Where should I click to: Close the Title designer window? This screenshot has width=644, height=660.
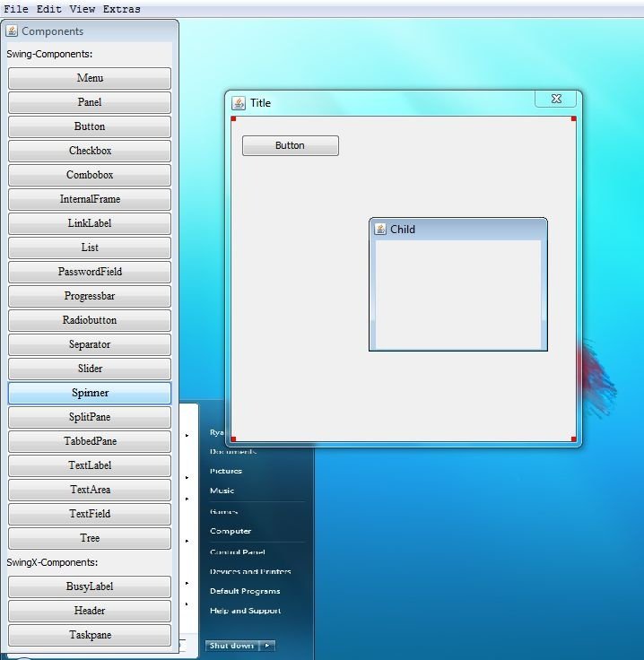(x=556, y=99)
